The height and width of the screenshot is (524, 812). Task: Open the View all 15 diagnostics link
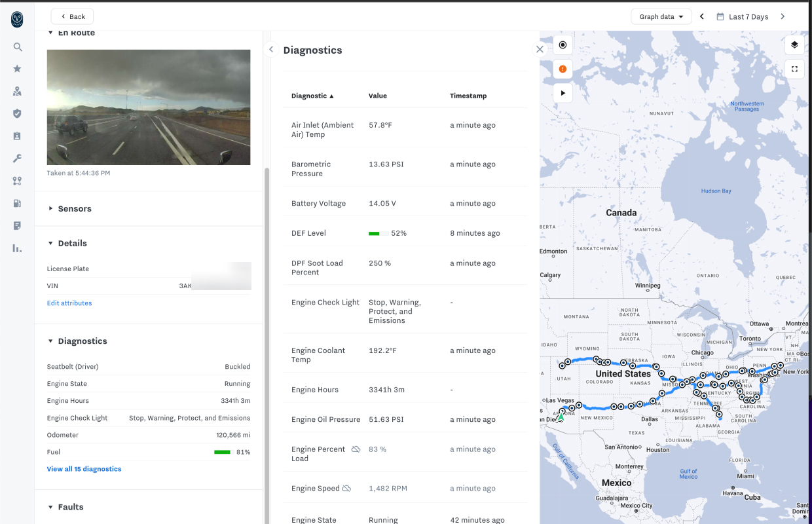click(x=84, y=469)
